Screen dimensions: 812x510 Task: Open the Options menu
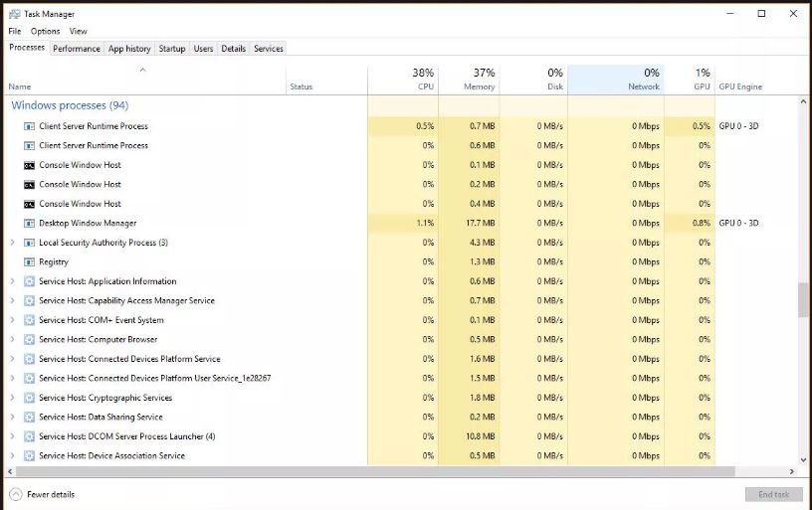click(45, 31)
